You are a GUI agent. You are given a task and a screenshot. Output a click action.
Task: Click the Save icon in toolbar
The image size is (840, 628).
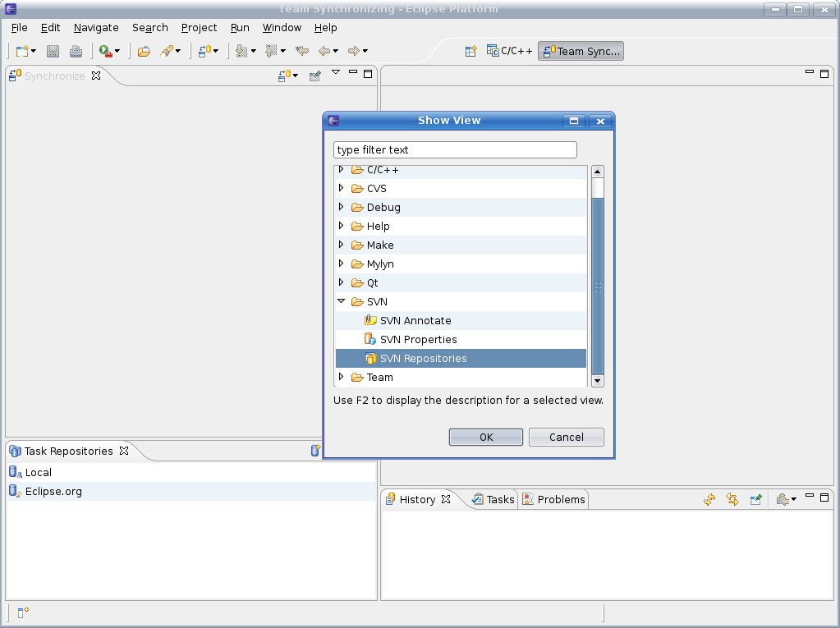(x=53, y=51)
